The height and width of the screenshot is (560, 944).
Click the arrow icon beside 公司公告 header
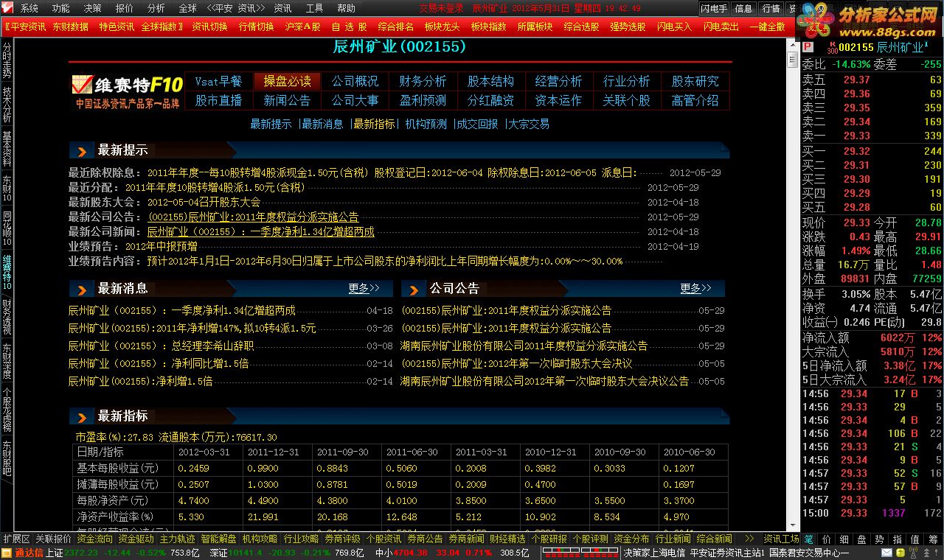[x=414, y=289]
